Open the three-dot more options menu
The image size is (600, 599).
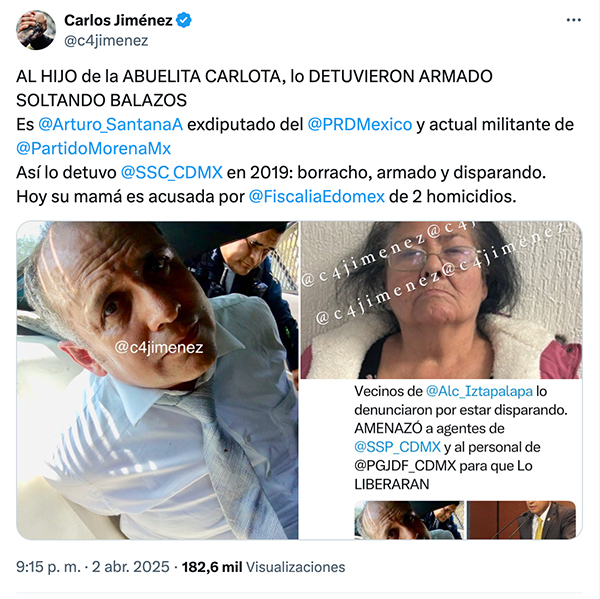click(574, 20)
